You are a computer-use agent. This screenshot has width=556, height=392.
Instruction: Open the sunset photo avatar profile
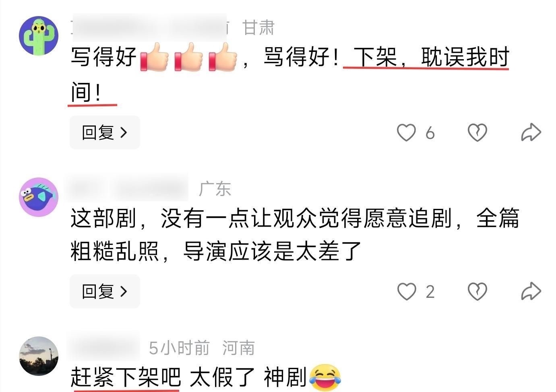[39, 356]
